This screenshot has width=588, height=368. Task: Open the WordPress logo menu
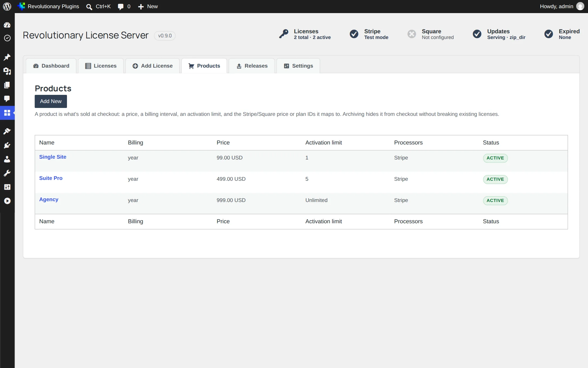7,6
